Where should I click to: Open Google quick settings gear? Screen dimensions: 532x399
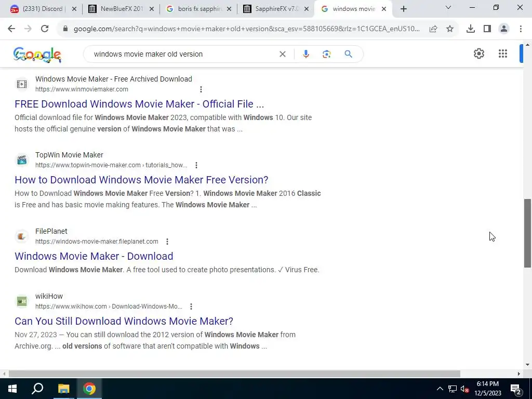(x=478, y=54)
